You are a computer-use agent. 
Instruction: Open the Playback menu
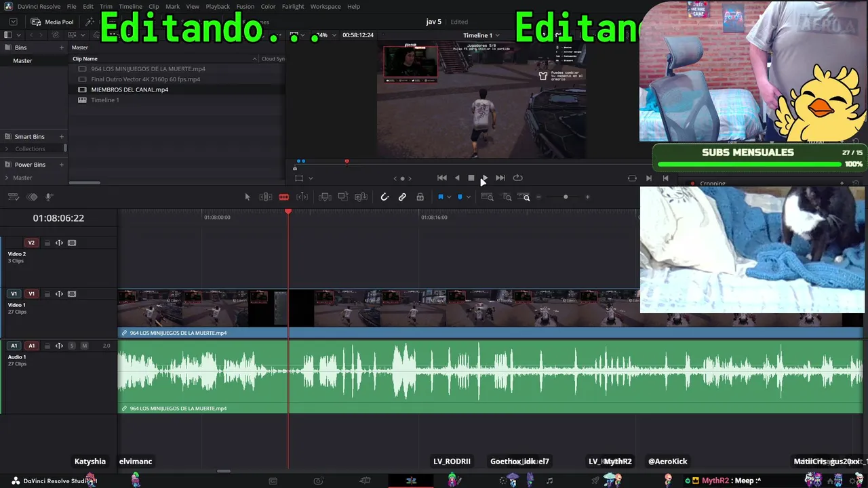218,7
